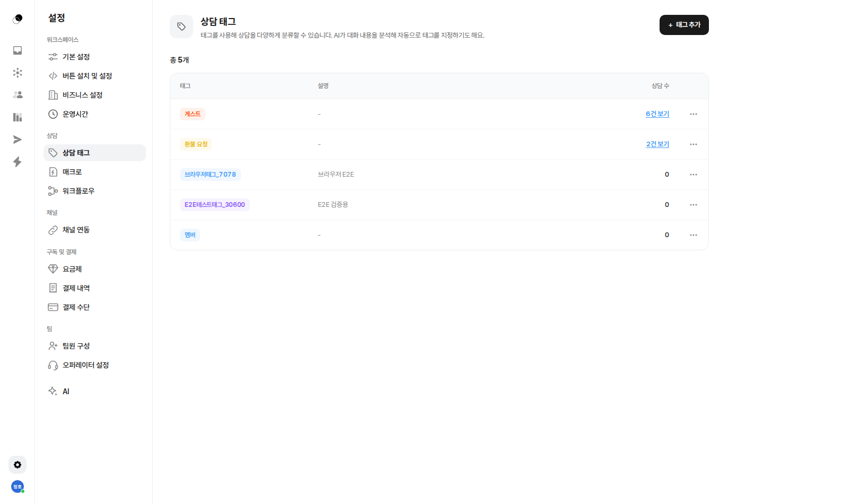The width and height of the screenshot is (849, 504).
Task: Open 요금제 page
Action: pyautogui.click(x=94, y=269)
